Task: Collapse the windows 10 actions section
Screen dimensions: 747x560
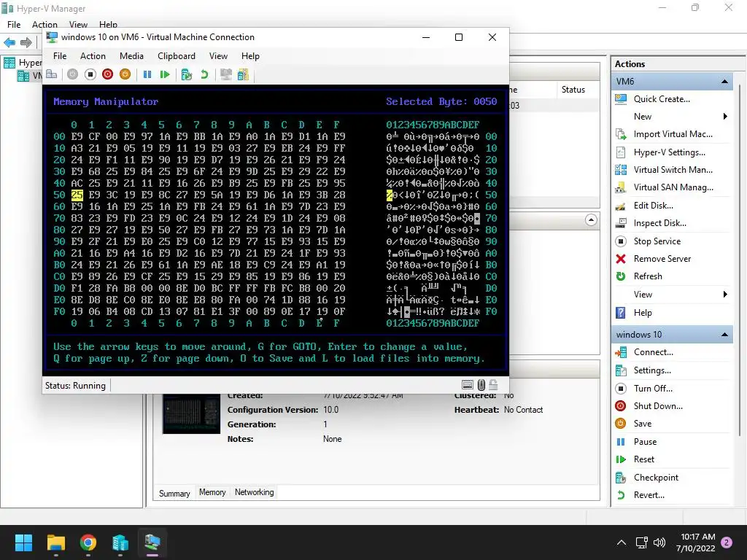Action: tap(724, 334)
